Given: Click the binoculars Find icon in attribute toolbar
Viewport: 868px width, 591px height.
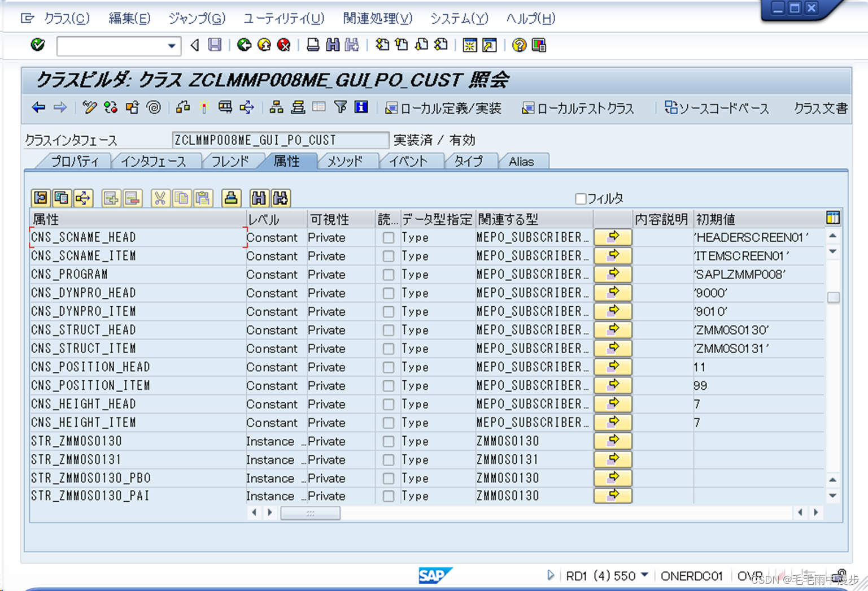Looking at the screenshot, I should [259, 198].
